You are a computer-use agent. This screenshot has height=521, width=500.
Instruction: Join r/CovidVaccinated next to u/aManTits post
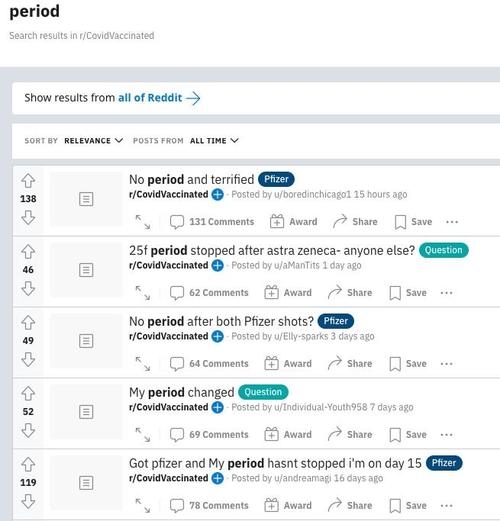(218, 265)
